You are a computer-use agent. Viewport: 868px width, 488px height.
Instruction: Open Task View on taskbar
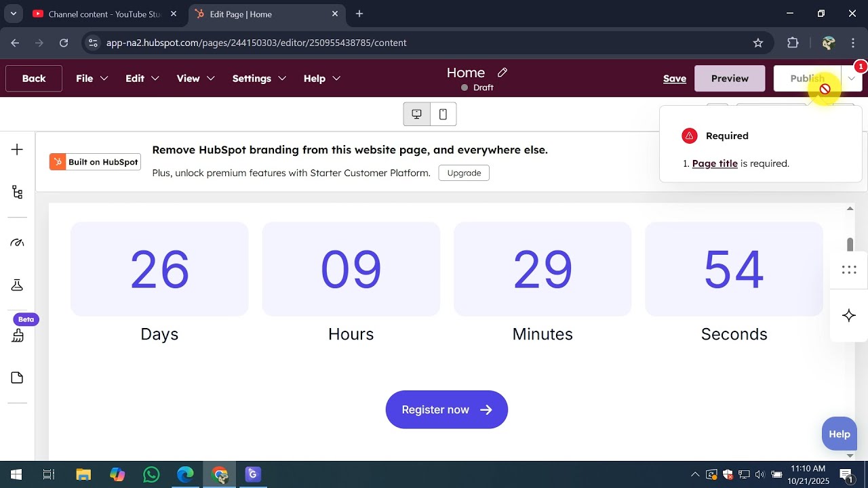coord(49,474)
